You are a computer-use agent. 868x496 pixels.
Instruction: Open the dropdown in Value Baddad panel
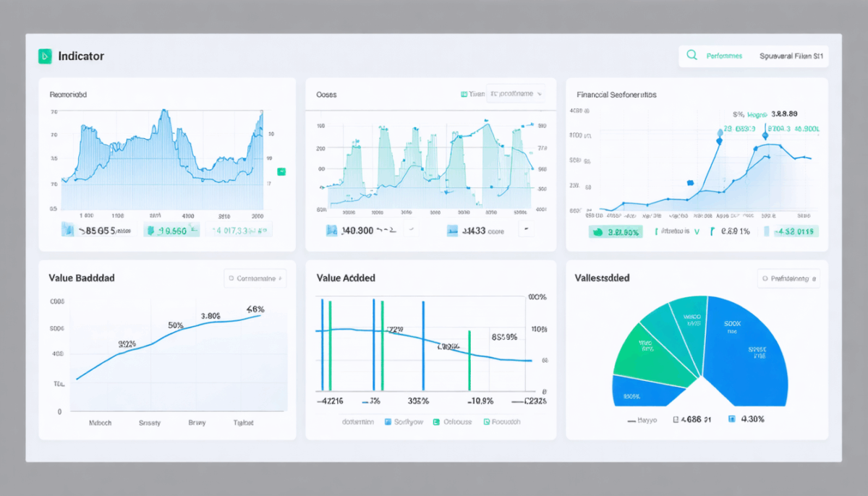click(255, 277)
